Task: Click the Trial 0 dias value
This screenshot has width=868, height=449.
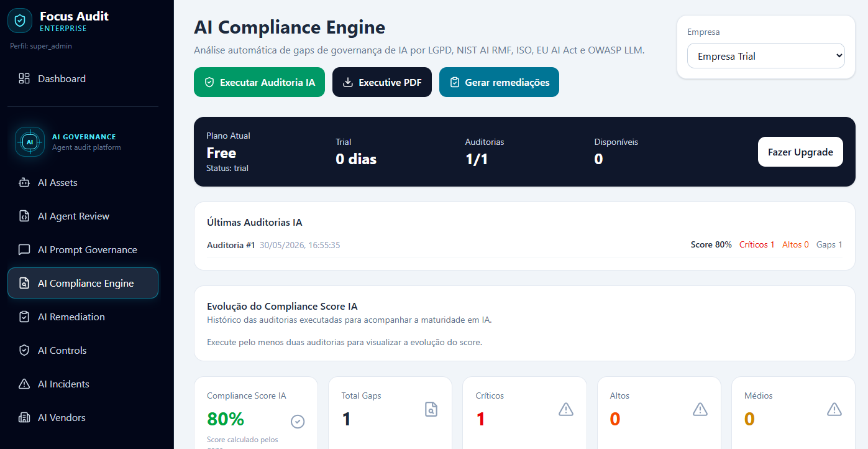Action: click(356, 159)
